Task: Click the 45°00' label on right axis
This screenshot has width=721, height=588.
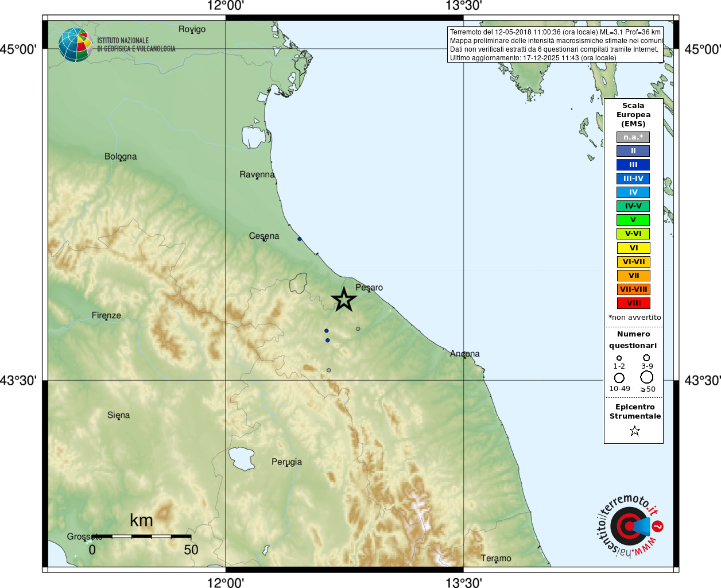Action: pos(703,49)
